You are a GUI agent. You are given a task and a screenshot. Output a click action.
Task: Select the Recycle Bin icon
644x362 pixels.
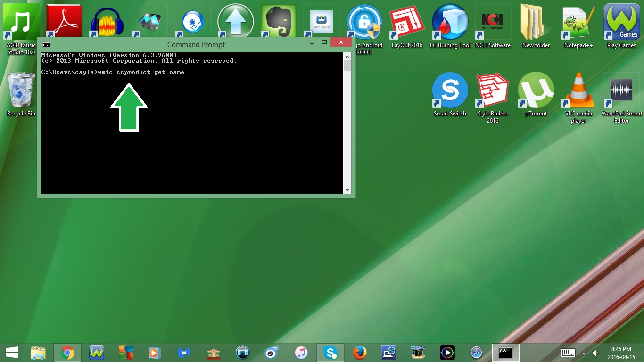tap(21, 94)
